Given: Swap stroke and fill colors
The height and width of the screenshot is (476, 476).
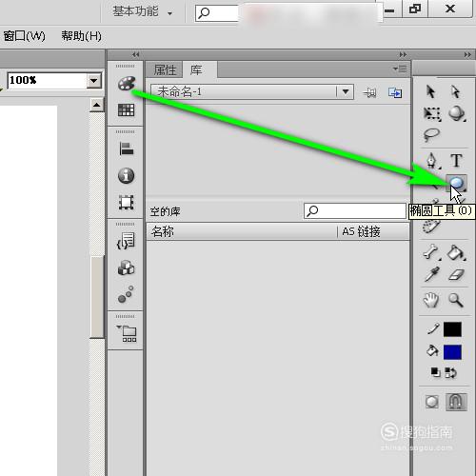Looking at the screenshot, I should pos(450,372).
